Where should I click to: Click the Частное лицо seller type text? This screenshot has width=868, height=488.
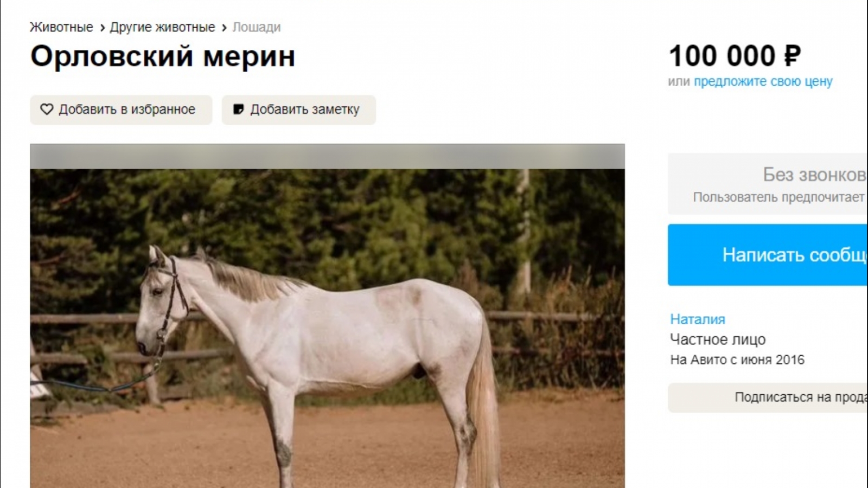[x=718, y=339]
